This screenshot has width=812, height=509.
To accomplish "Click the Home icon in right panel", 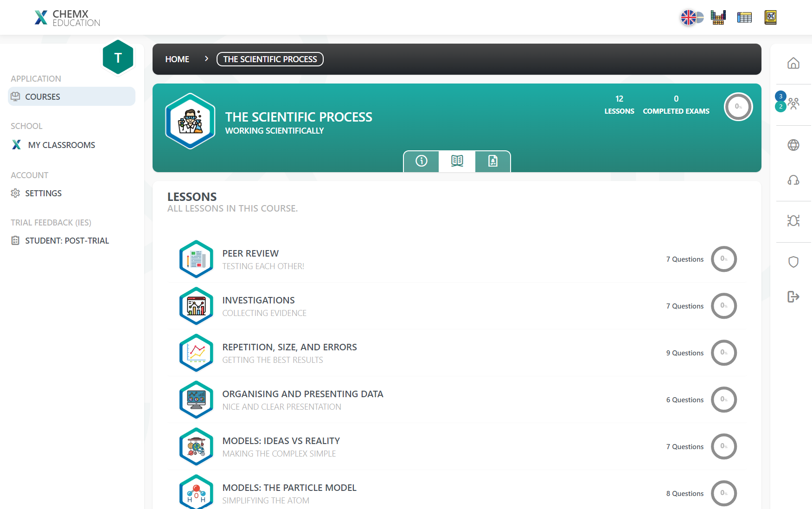I will click(793, 63).
